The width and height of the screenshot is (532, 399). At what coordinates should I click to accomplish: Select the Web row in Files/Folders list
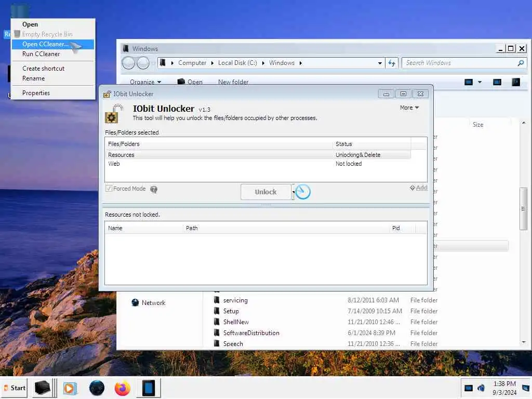[x=258, y=164]
